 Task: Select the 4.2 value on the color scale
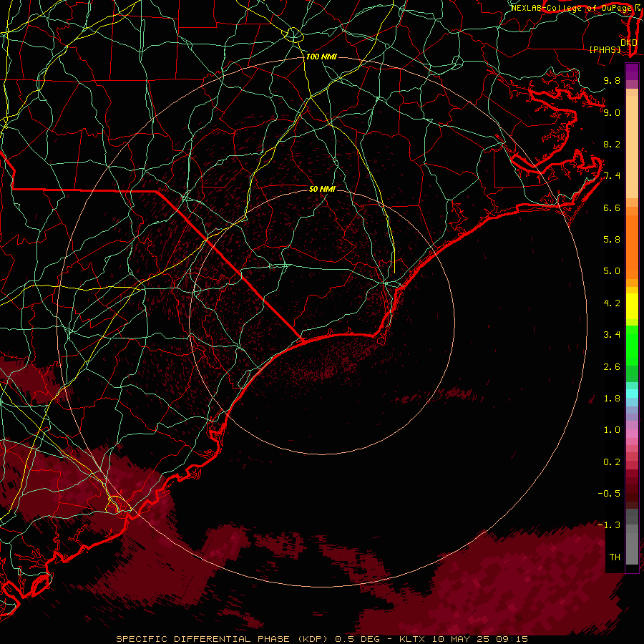click(612, 303)
